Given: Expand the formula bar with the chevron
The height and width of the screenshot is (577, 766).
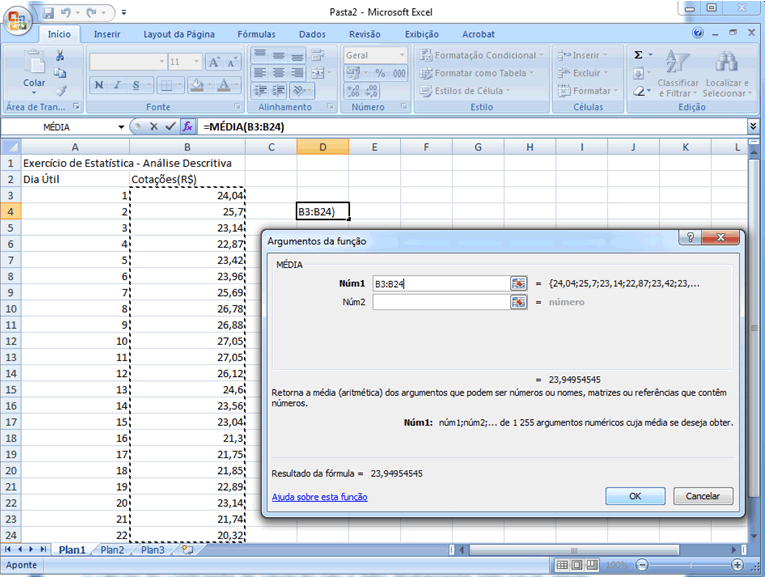Looking at the screenshot, I should pos(753,127).
